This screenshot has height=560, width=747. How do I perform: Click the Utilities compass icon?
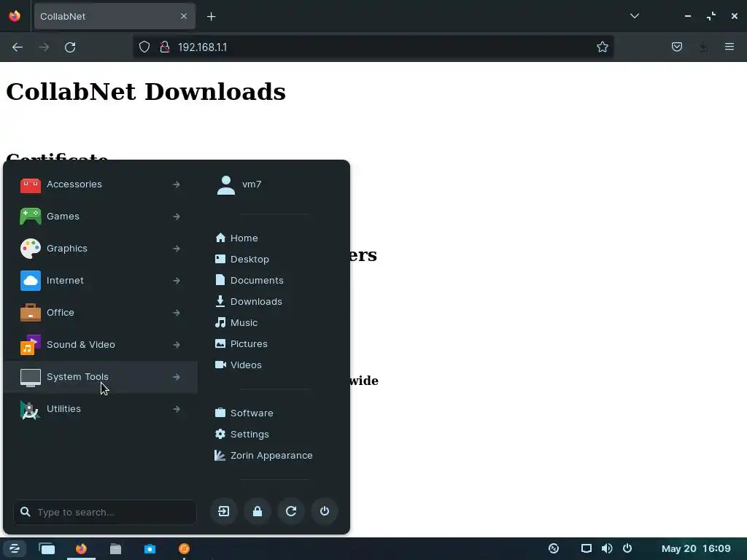pos(31,410)
